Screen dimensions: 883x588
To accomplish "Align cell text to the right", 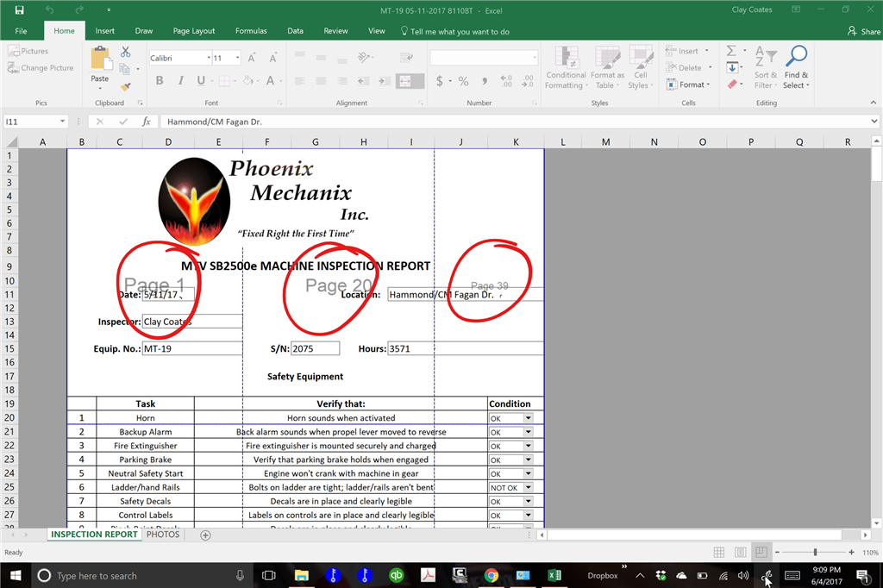I will click(x=341, y=81).
